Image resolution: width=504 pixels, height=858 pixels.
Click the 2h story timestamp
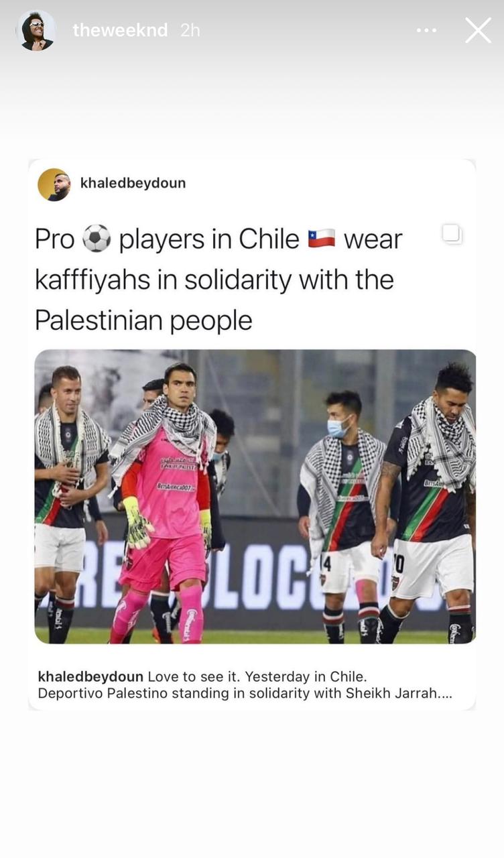[x=190, y=30]
